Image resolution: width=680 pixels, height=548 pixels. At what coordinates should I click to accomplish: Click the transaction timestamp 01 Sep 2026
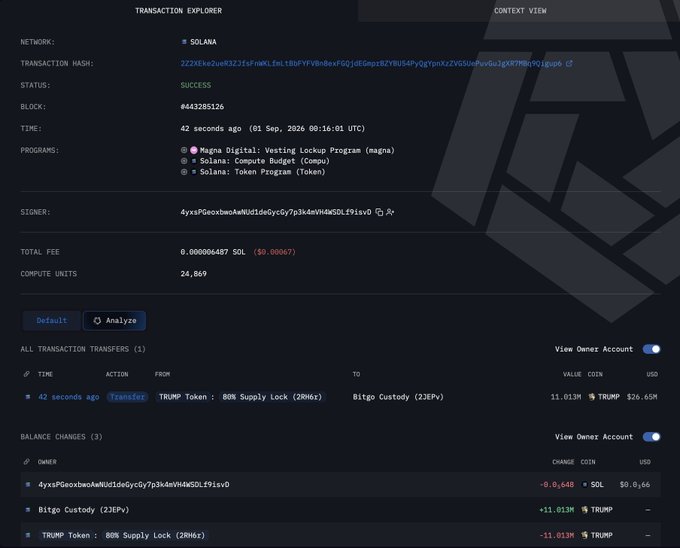(x=307, y=128)
